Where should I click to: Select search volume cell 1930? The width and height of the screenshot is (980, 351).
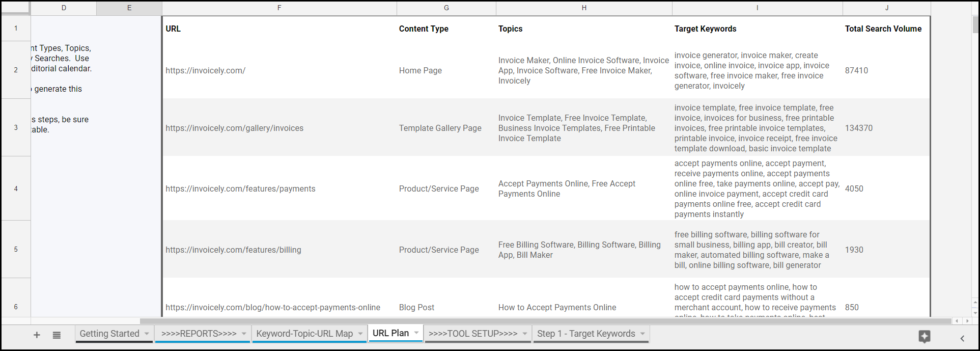click(x=886, y=250)
